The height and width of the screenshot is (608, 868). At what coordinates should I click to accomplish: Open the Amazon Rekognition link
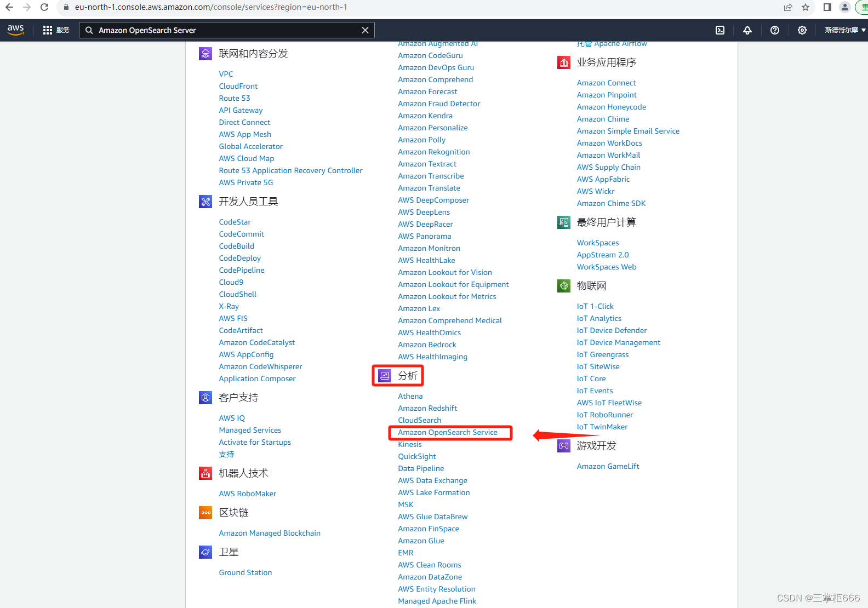coord(434,152)
